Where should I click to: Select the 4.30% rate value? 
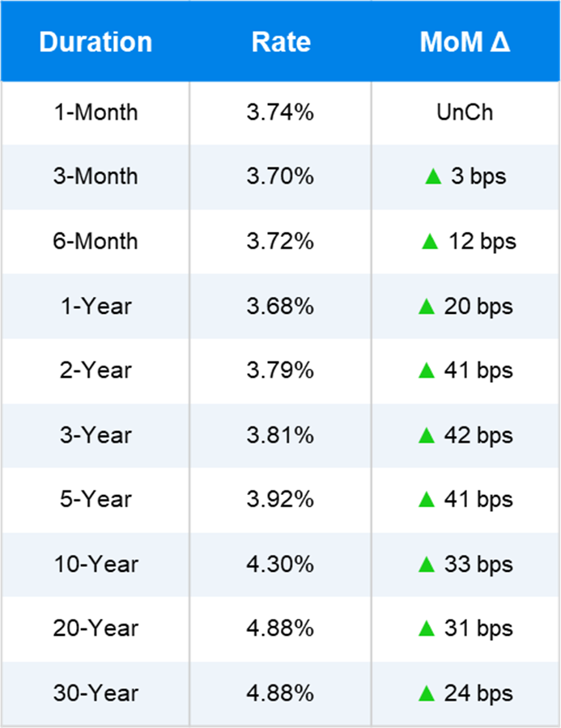pos(280,565)
